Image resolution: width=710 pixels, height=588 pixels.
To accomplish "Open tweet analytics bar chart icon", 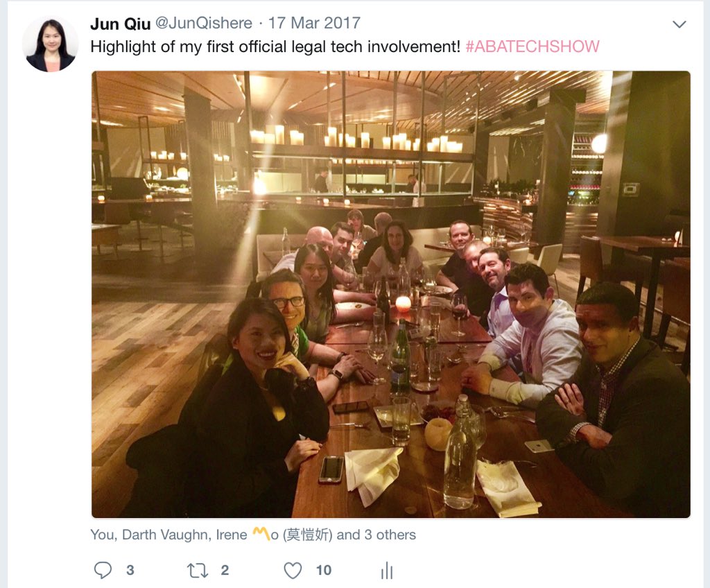I will click(387, 571).
